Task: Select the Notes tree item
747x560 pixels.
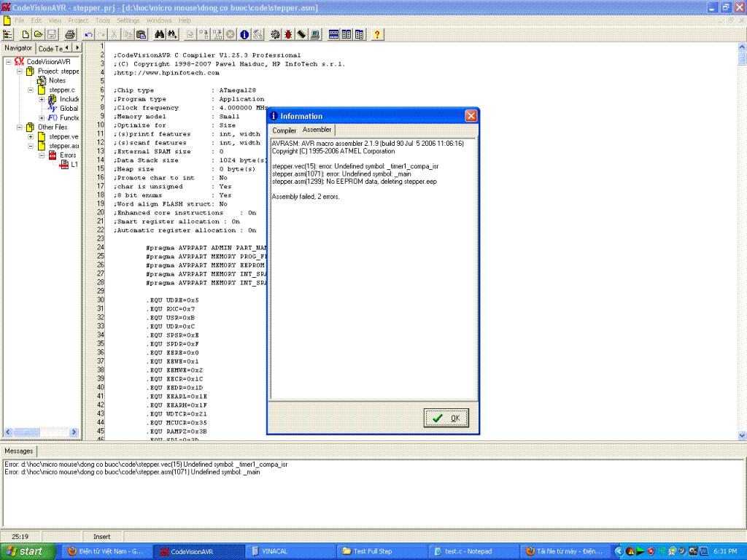Action: [57, 80]
